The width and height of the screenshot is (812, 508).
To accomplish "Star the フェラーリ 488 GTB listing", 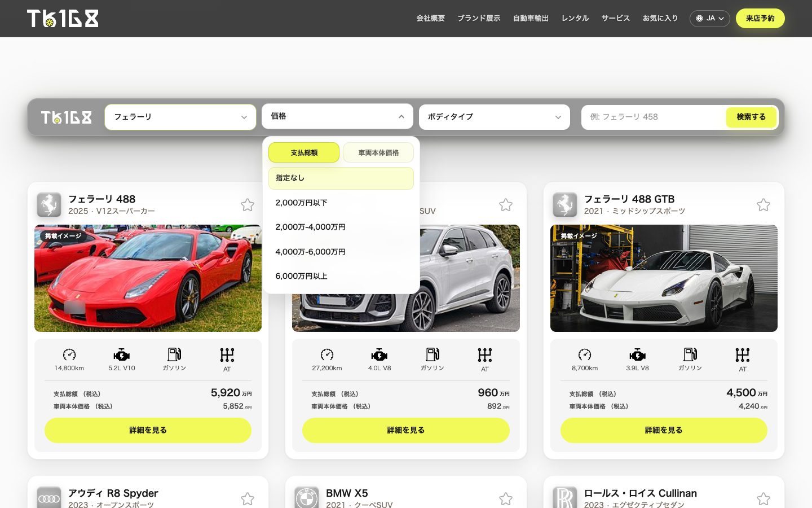I will pos(764,205).
